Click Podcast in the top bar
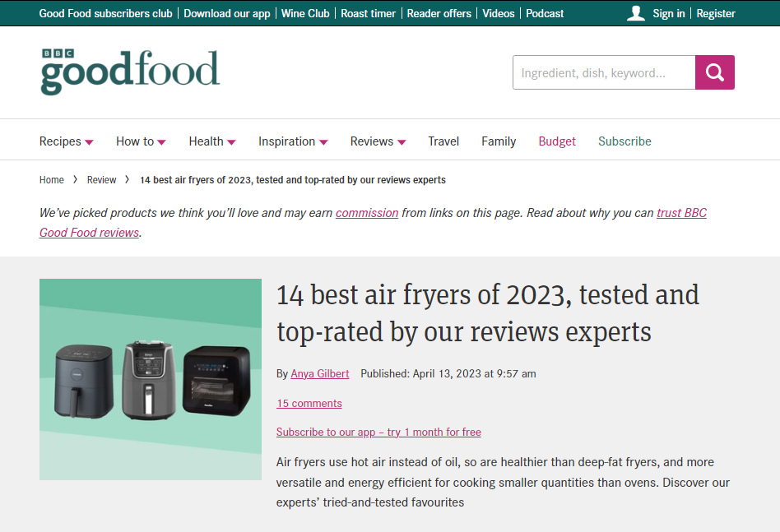 545,13
